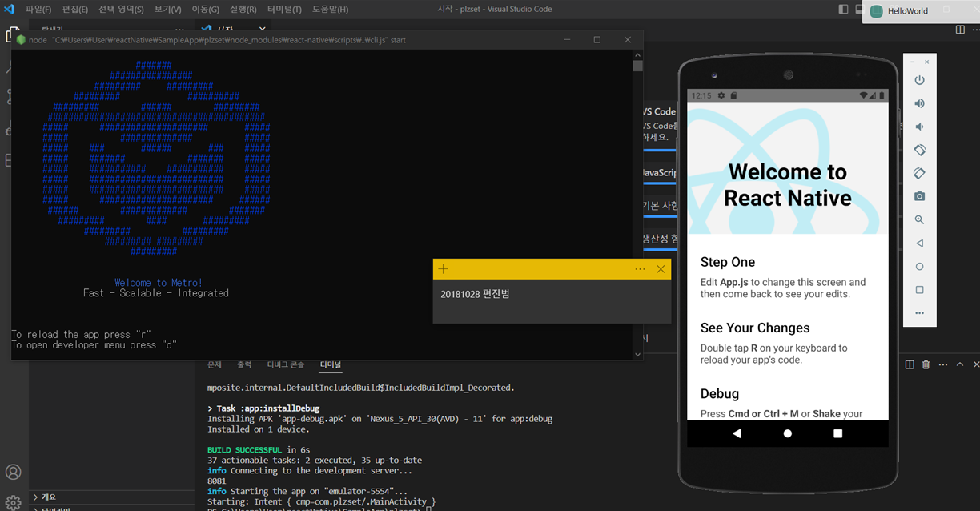The width and height of the screenshot is (980, 511).
Task: Click the node console vertical scrollbar thumb
Action: [637, 66]
